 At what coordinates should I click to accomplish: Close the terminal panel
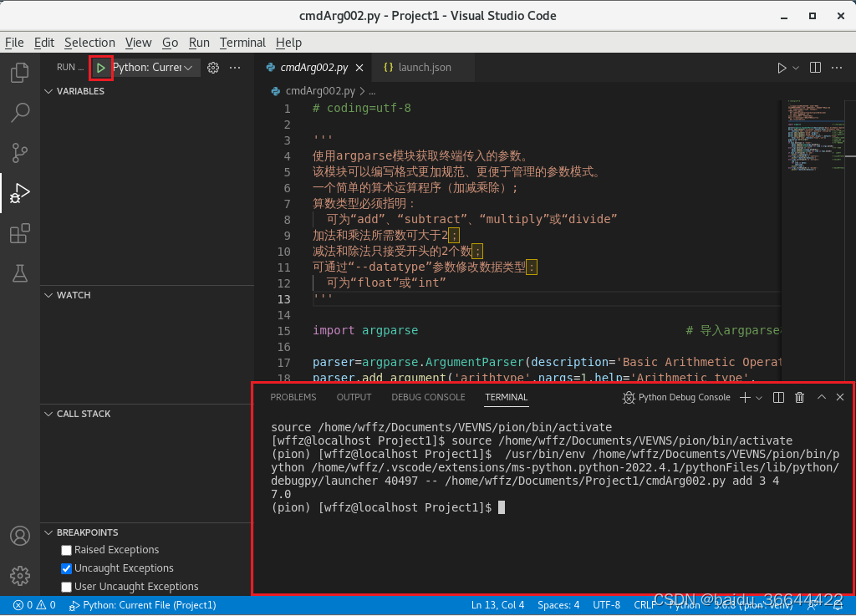(840, 397)
